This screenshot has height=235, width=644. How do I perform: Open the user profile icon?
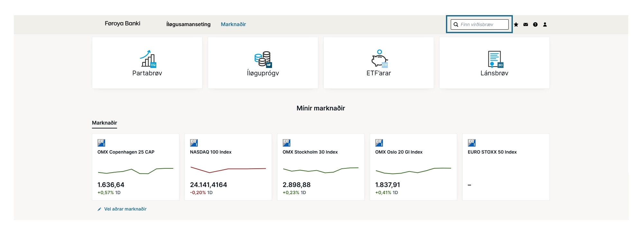[x=545, y=24]
